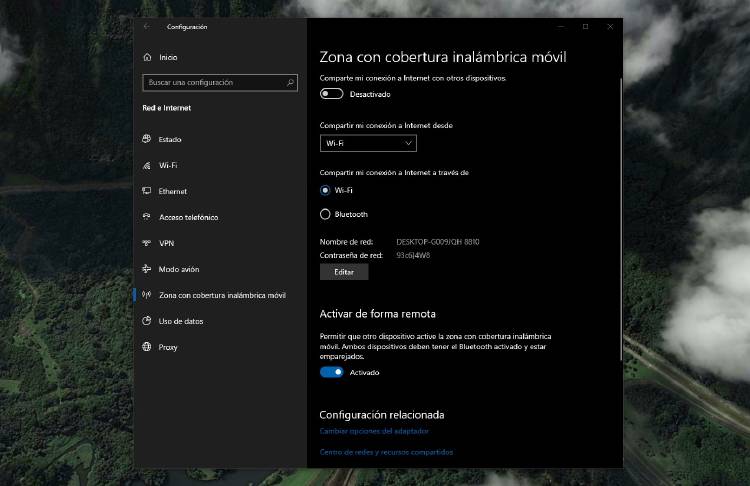Select the Estado globe icon
The width and height of the screenshot is (750, 486).
(x=147, y=139)
